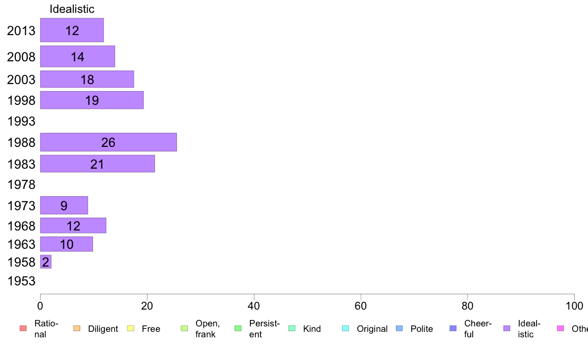
Task: Click the Polite legend label
Action: point(422,329)
